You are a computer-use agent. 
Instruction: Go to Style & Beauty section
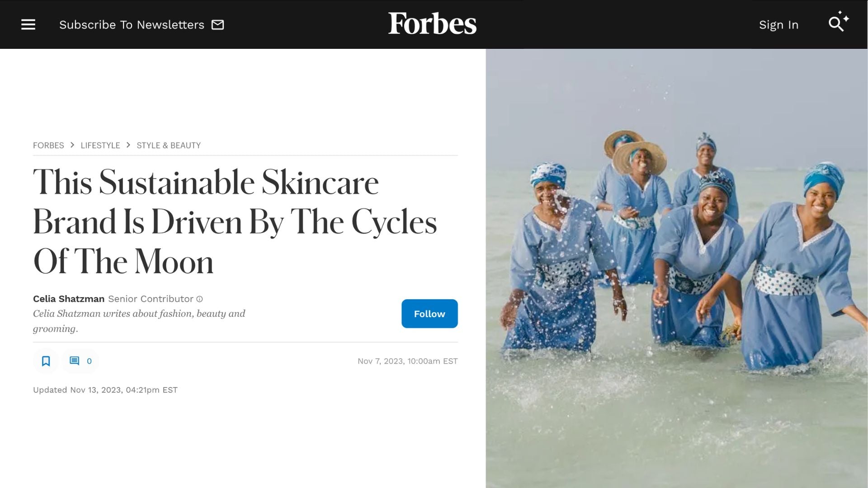point(169,145)
